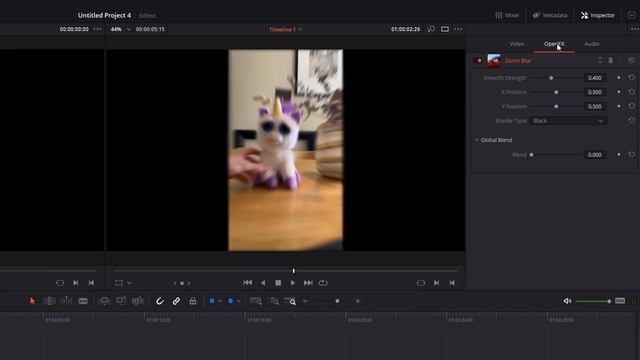Screen dimensions: 640x360
Task: Open the viewer transform overlay dropdown arrow
Action: (x=129, y=283)
